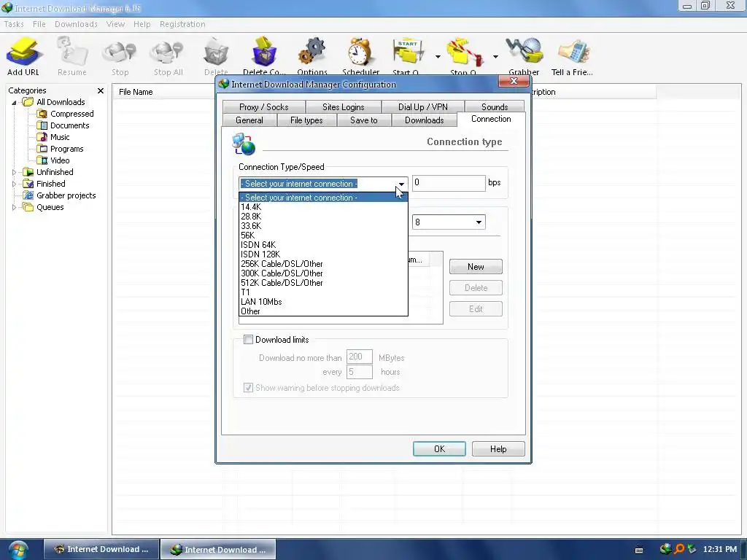The width and height of the screenshot is (747, 560).
Task: Switch to the Dial Up / VPN tab
Action: [422, 107]
